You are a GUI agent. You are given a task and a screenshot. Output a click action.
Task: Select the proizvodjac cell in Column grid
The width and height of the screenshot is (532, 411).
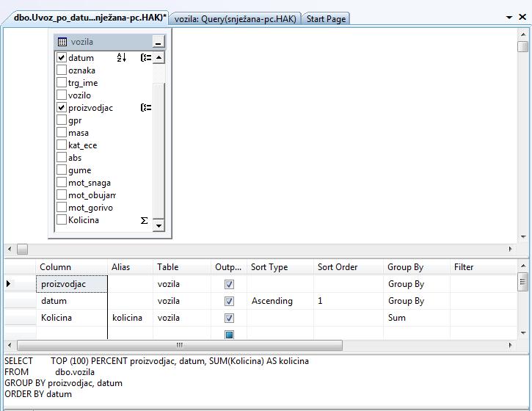[72, 284]
